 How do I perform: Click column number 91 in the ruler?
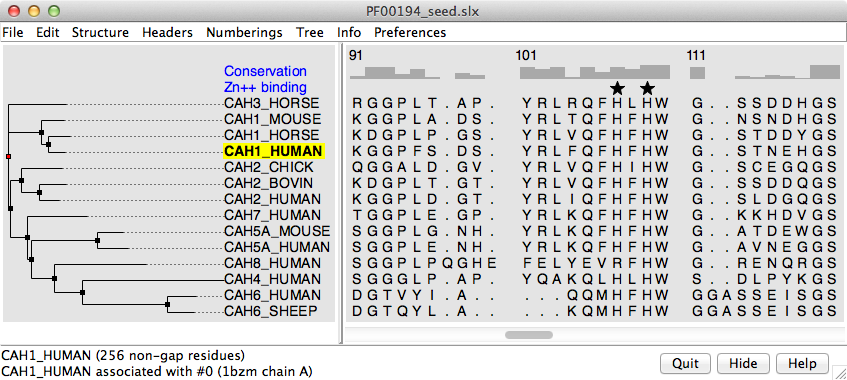pyautogui.click(x=356, y=55)
